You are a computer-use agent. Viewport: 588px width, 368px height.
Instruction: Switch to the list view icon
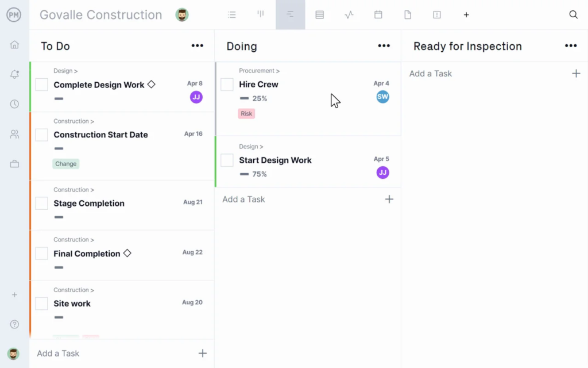232,14
